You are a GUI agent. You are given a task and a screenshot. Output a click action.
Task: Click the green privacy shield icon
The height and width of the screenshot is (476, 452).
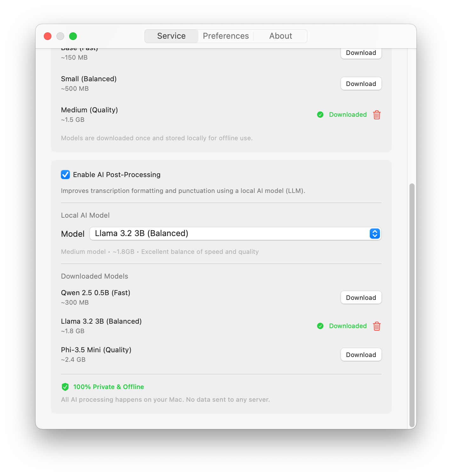click(65, 387)
